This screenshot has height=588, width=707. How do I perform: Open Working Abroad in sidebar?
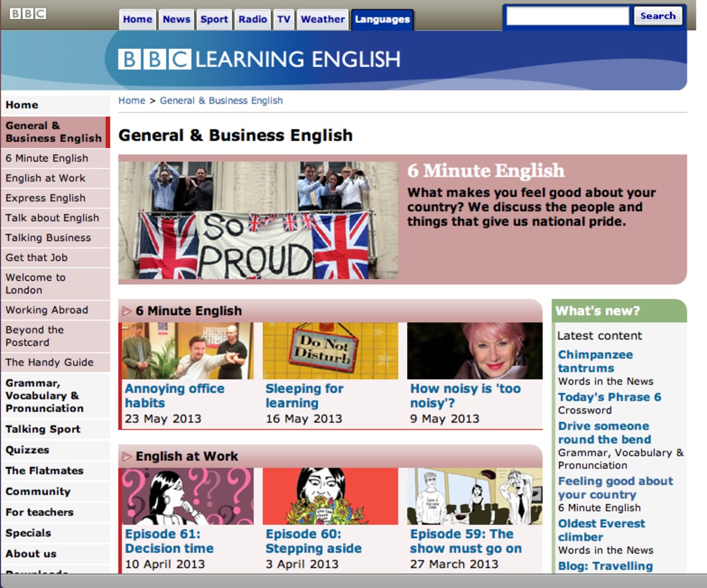(55, 310)
